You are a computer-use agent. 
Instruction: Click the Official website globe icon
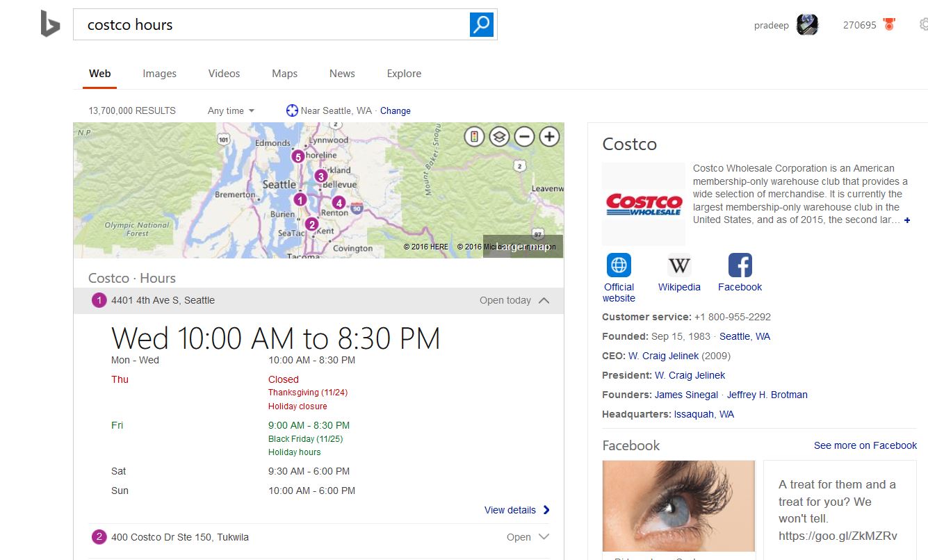[x=619, y=265]
